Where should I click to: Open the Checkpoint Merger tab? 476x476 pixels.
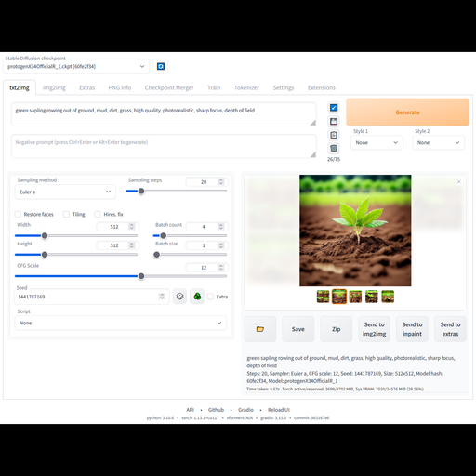169,87
